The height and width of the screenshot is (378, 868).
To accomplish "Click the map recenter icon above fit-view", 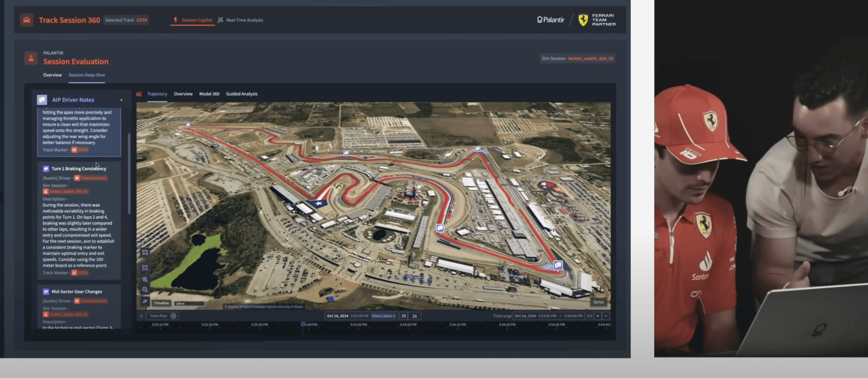I will pyautogui.click(x=145, y=253).
